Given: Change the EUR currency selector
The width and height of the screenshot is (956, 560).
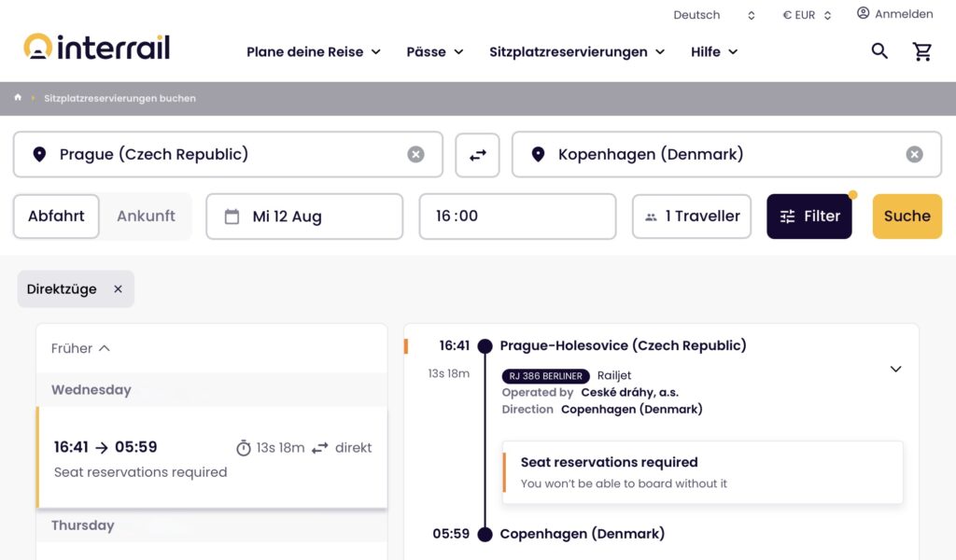Looking at the screenshot, I should coord(807,15).
